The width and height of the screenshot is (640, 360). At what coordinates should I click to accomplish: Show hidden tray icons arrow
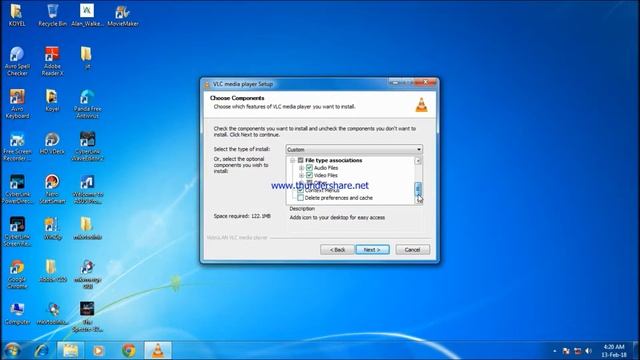coord(554,351)
